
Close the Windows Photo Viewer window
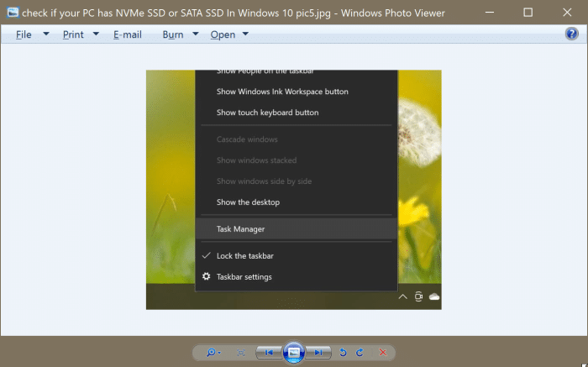[567, 13]
